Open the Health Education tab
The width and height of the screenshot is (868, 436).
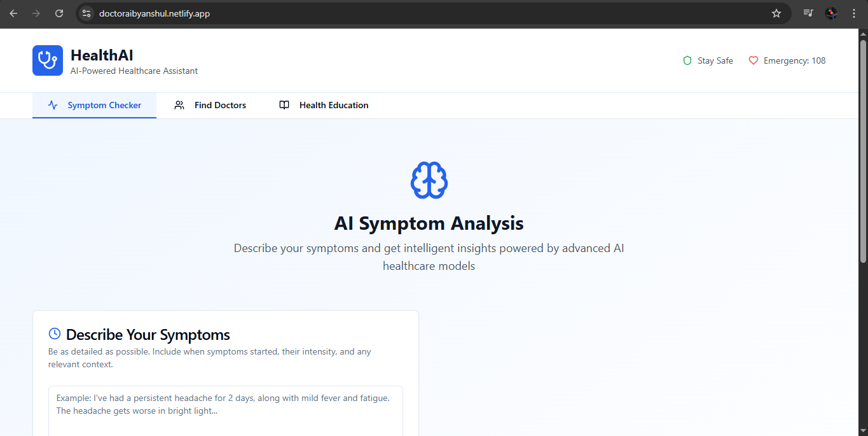pyautogui.click(x=324, y=105)
